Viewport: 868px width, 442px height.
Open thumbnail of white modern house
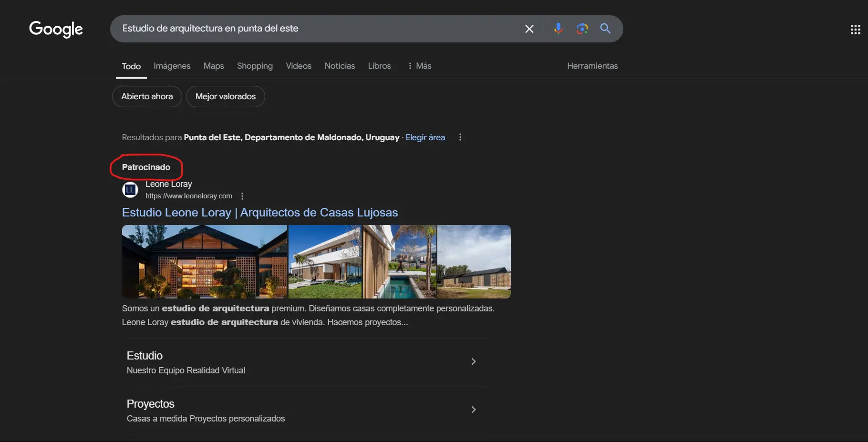tap(325, 262)
